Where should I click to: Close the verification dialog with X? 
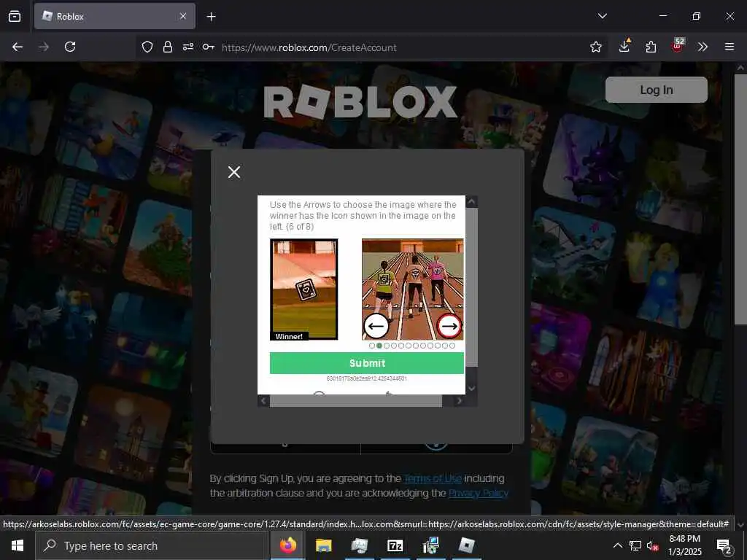click(234, 172)
